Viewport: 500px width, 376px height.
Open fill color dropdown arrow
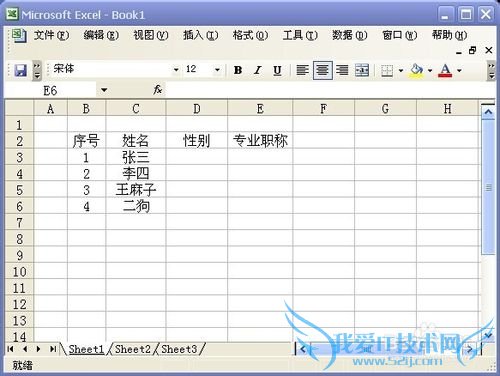tap(430, 70)
